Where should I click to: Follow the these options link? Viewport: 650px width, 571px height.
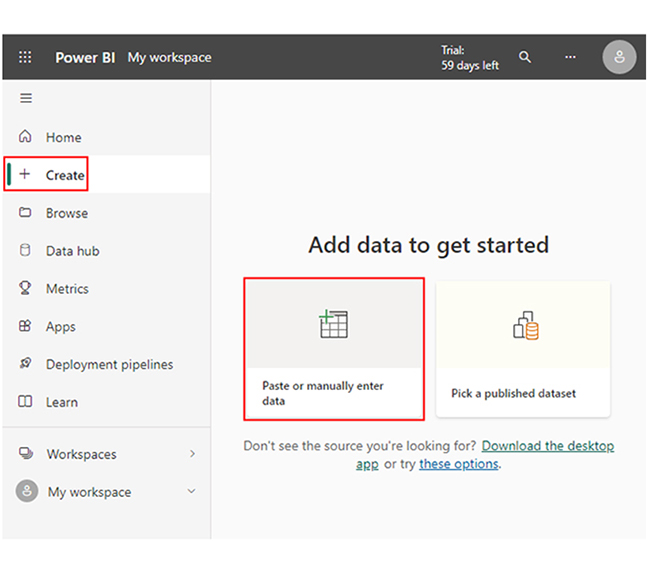click(458, 464)
